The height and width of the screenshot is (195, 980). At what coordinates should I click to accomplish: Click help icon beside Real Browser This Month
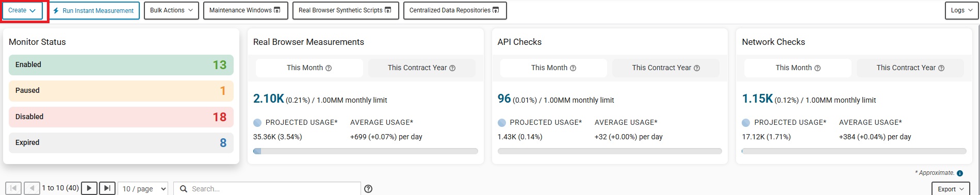[329, 68]
